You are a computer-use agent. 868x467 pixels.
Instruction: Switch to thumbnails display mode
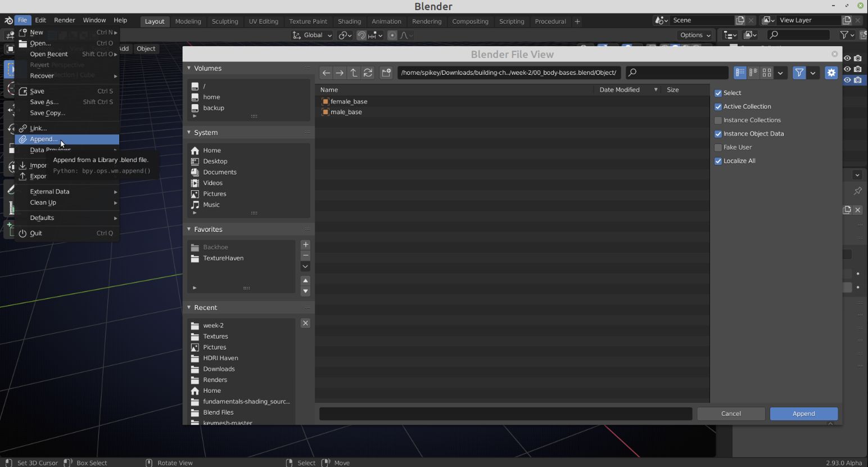(x=767, y=73)
